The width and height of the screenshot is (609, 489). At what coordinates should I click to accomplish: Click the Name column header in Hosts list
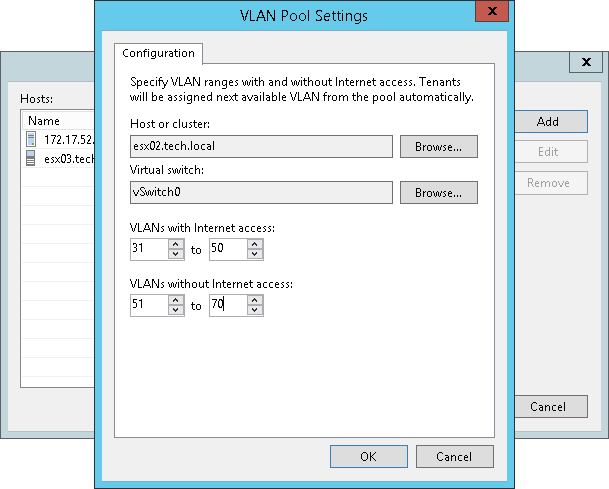click(58, 121)
